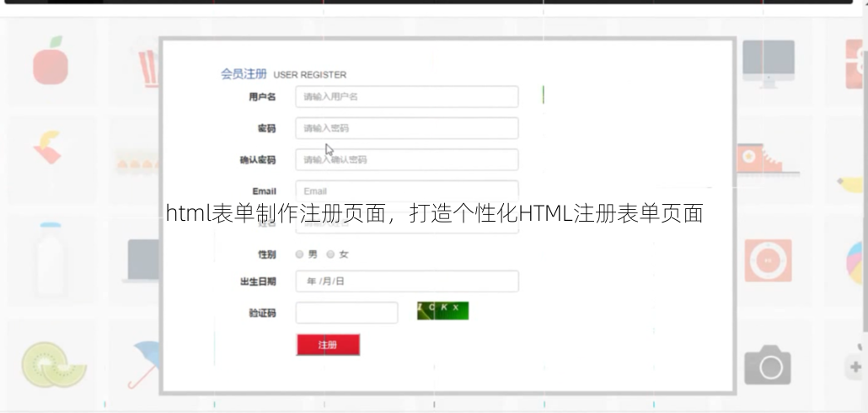Click the gray camera icon
This screenshot has width=868, height=413.
click(767, 365)
